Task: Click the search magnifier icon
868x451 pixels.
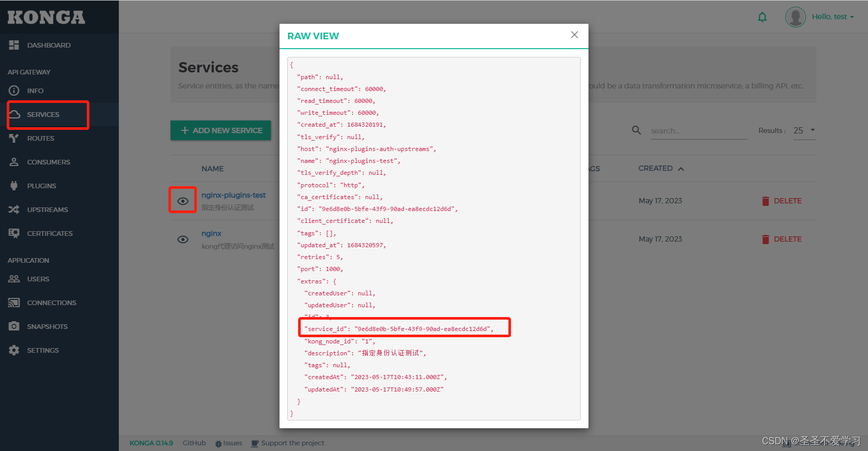Action: click(637, 130)
